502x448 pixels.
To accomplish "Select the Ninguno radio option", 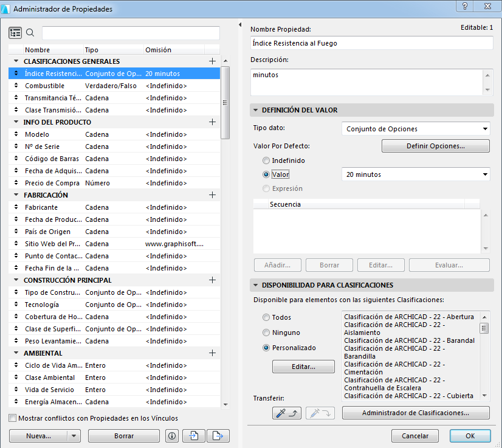I will [266, 333].
